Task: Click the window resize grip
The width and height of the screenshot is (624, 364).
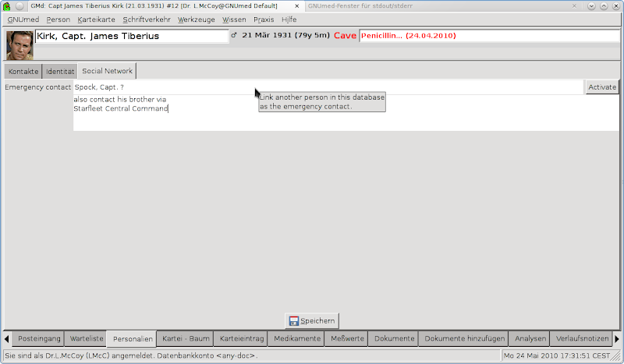Action: click(616, 356)
